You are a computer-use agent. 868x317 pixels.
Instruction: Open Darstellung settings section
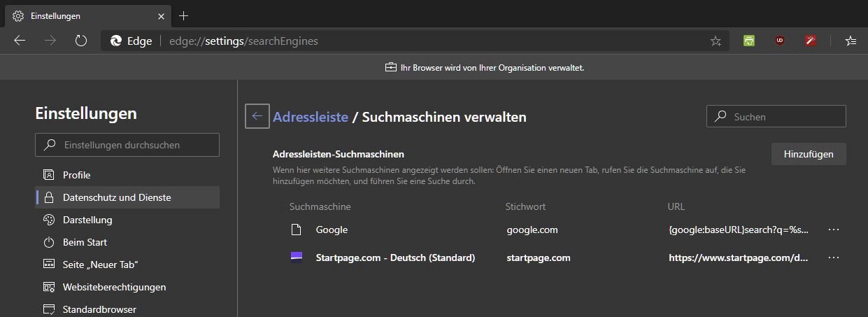(x=127, y=220)
